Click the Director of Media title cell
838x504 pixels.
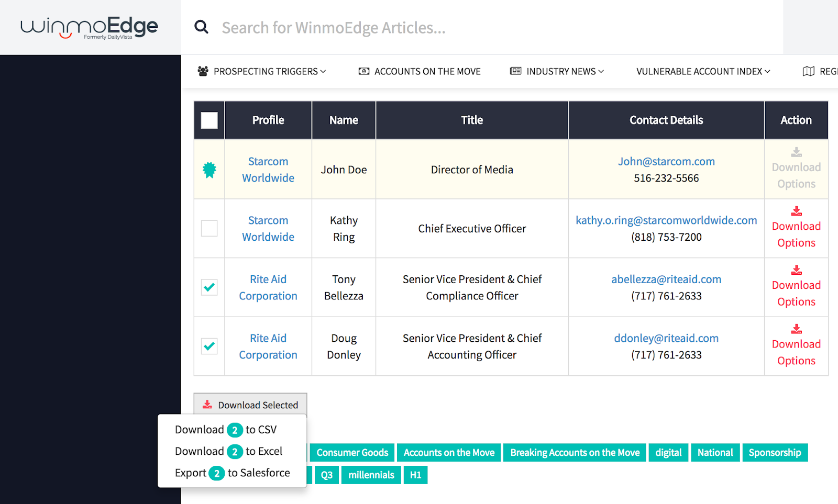click(472, 170)
